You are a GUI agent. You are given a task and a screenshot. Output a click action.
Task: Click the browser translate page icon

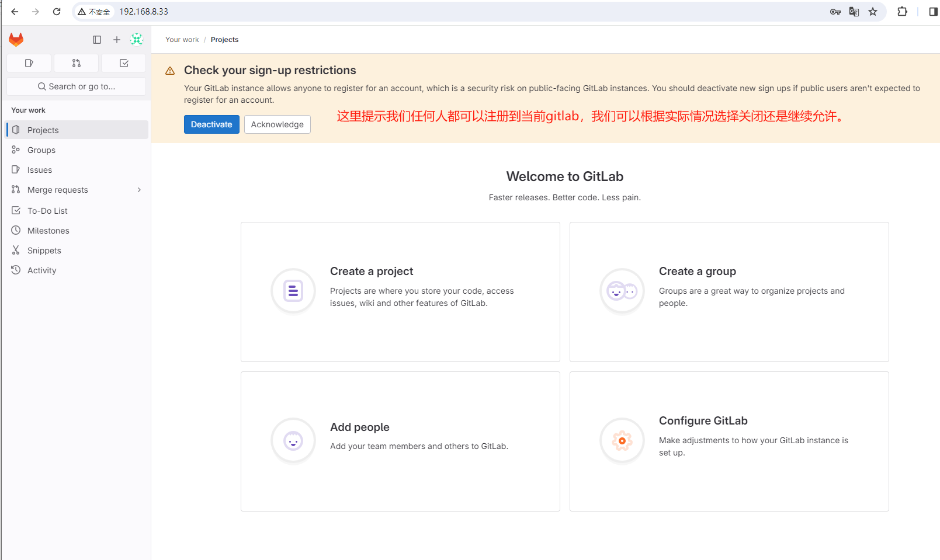click(x=854, y=12)
